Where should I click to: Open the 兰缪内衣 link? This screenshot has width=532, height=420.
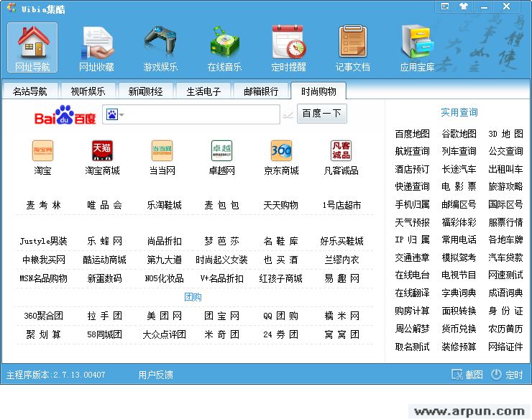click(x=341, y=260)
